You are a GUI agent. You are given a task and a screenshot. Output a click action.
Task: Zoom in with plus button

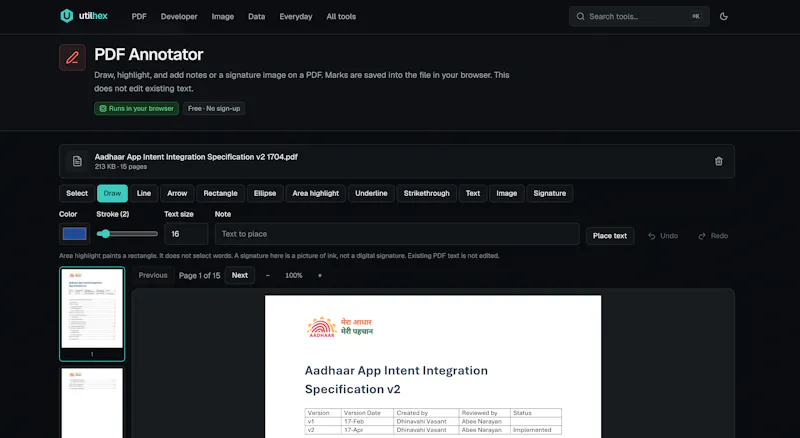pos(320,275)
